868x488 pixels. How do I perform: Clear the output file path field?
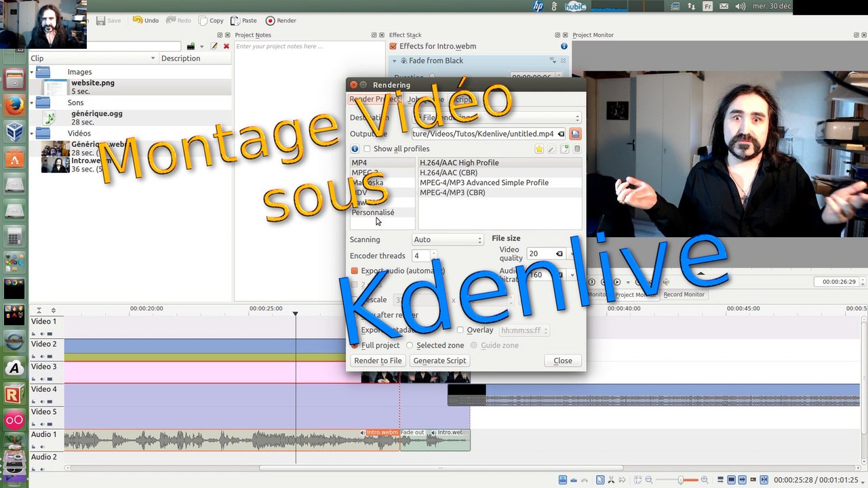click(561, 134)
